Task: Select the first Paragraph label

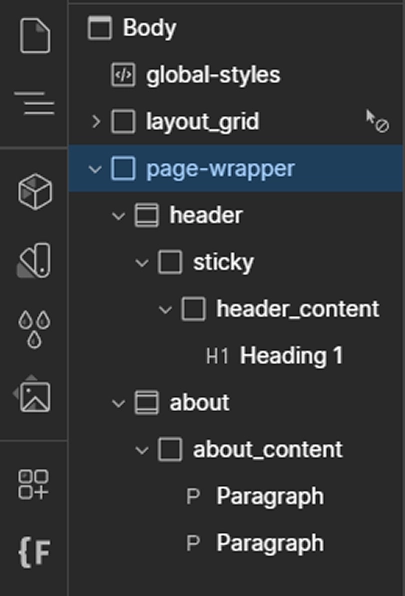Action: pyautogui.click(x=270, y=497)
